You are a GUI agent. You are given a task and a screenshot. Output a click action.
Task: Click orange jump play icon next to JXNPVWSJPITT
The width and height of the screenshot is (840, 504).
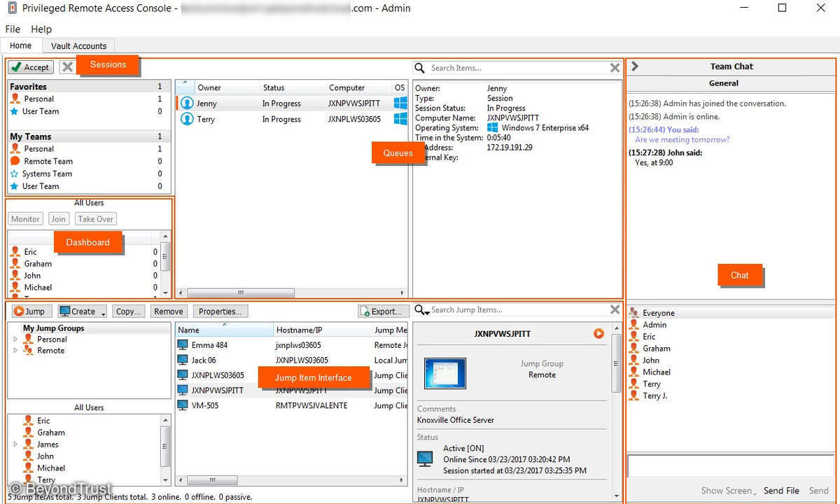(x=598, y=334)
